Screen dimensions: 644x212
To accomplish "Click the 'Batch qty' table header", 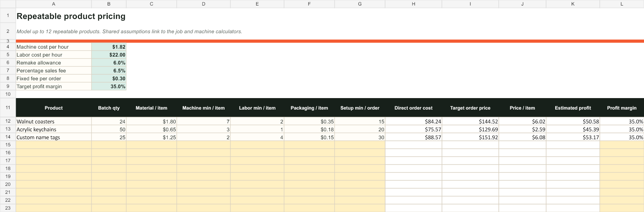I will pos(109,108).
